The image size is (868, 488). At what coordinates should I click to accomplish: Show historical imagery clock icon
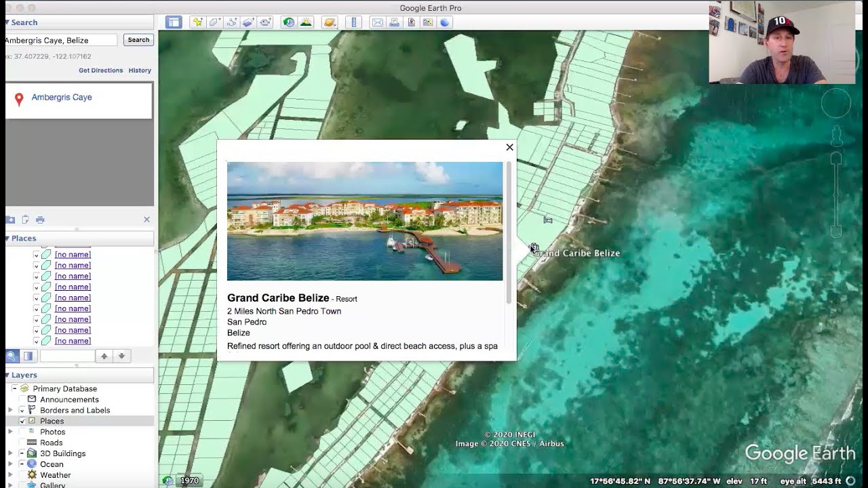click(289, 22)
